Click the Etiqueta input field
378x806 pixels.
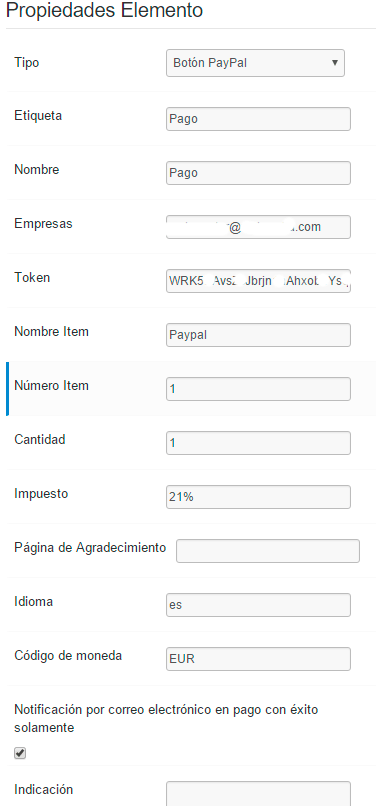tap(258, 119)
